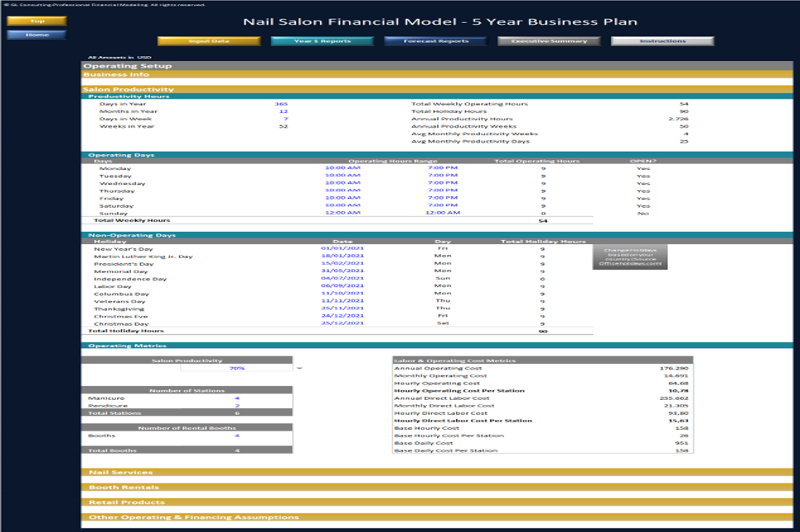800x532 pixels.
Task: Go to Year 1 Reports
Action: [322, 40]
